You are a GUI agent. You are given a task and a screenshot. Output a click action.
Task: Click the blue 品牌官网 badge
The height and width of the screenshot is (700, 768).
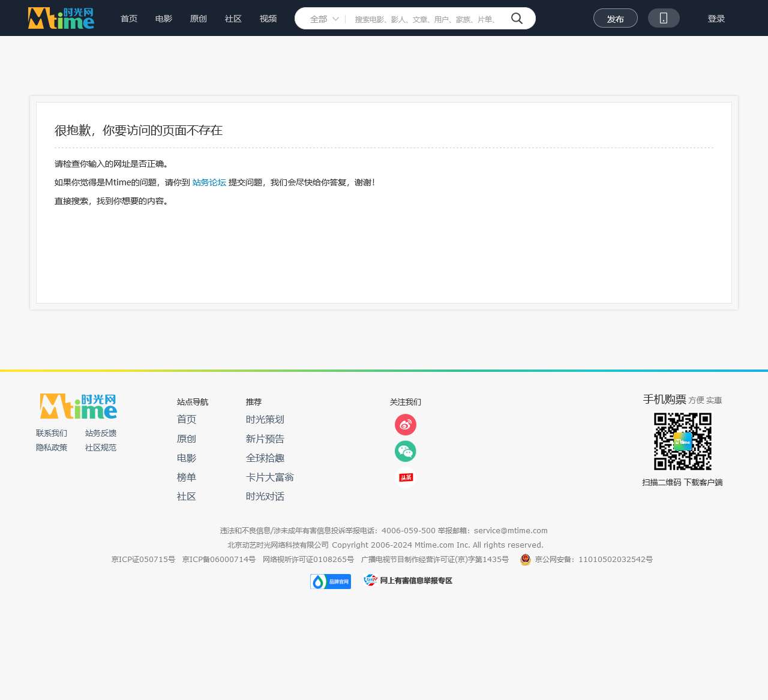click(x=330, y=581)
